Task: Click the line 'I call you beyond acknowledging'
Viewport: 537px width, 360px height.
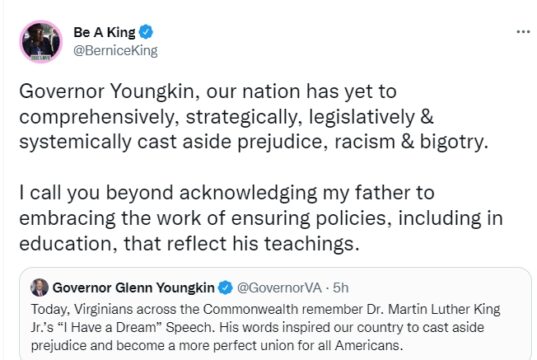Action: (x=227, y=193)
